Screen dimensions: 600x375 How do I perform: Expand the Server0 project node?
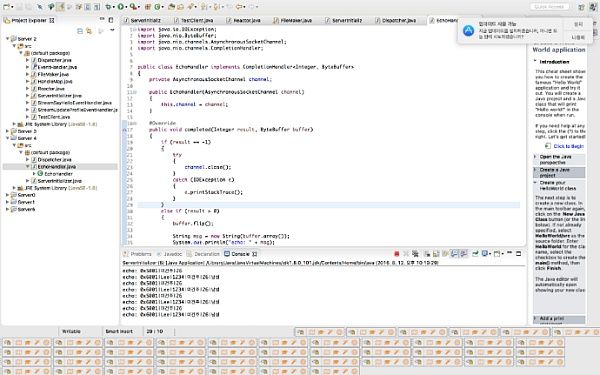click(7, 195)
